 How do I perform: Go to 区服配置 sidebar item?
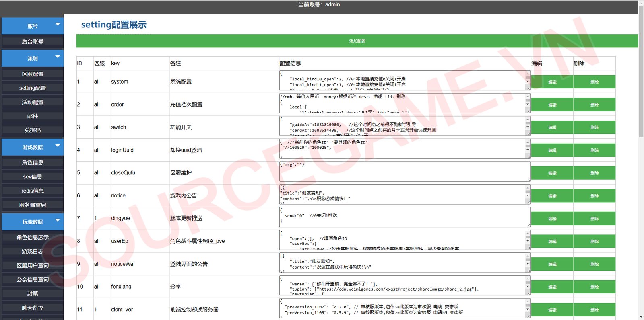coord(33,74)
